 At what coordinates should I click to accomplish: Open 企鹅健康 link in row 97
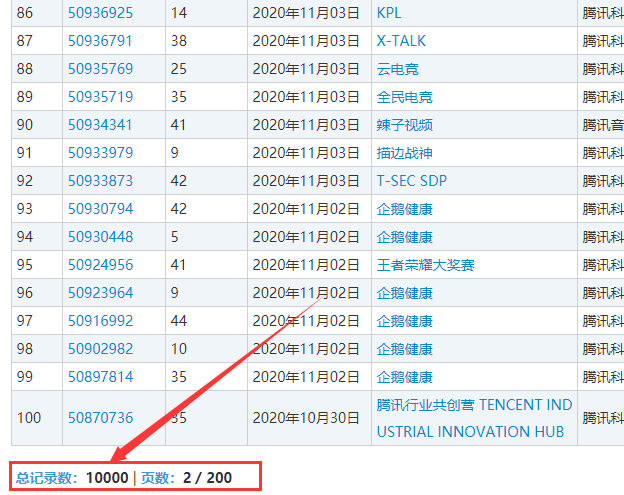click(404, 321)
